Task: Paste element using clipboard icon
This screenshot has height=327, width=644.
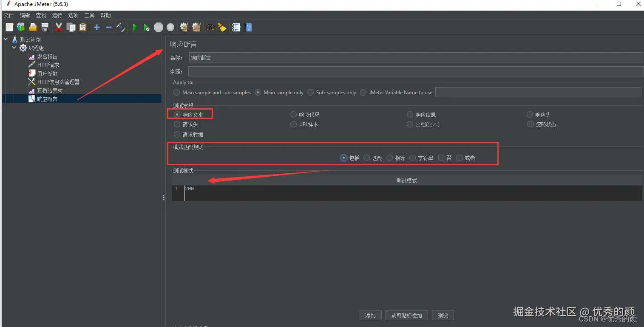Action: [83, 27]
